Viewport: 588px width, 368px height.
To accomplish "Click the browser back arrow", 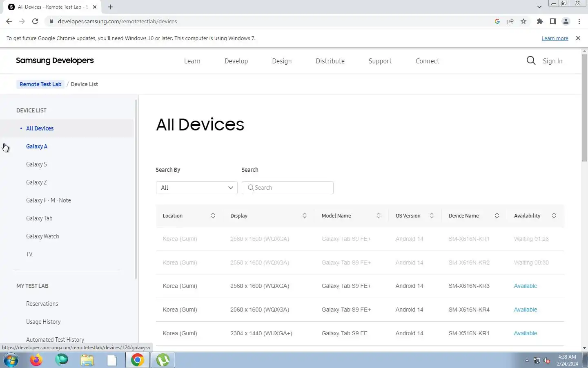I will coord(9,21).
